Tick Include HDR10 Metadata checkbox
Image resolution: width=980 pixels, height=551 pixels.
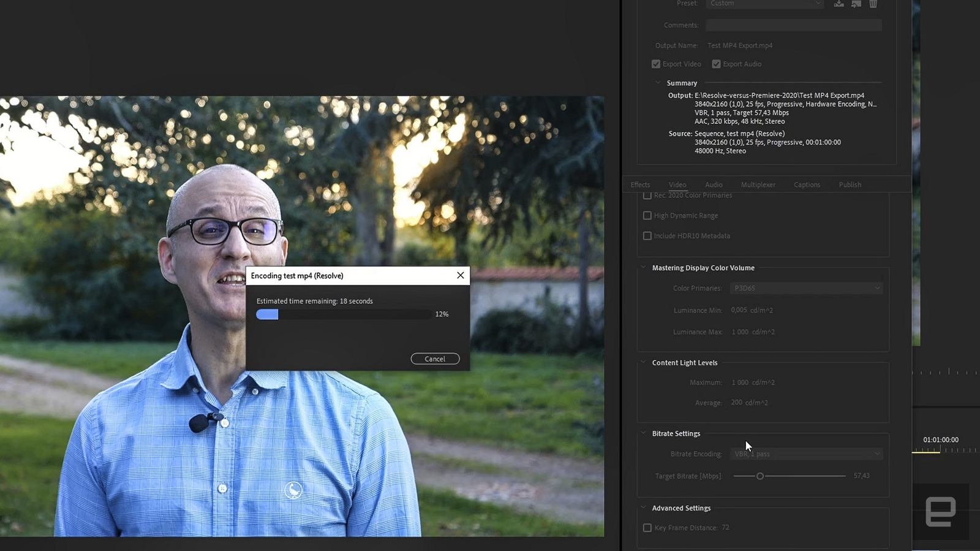[647, 236]
